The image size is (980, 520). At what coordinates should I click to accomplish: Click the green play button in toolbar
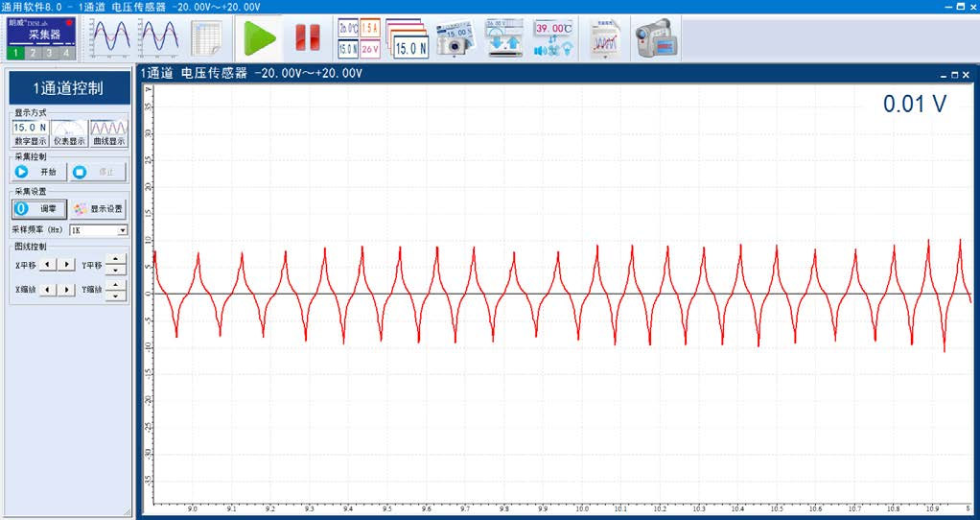256,37
